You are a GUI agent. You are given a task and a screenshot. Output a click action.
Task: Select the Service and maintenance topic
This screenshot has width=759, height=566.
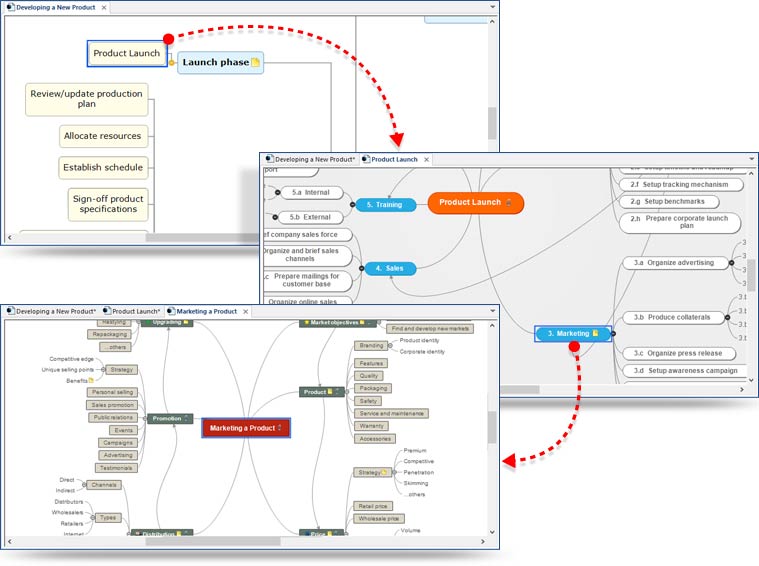tap(392, 413)
